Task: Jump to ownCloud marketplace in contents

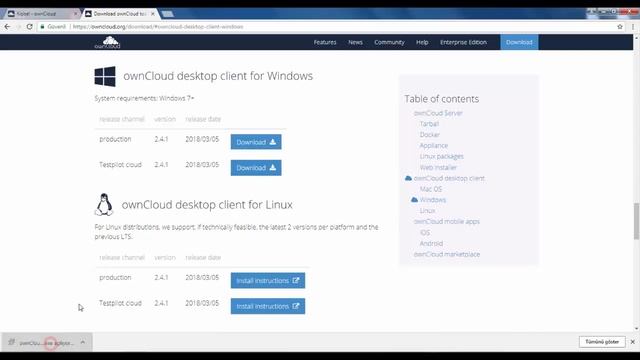Action: click(447, 254)
